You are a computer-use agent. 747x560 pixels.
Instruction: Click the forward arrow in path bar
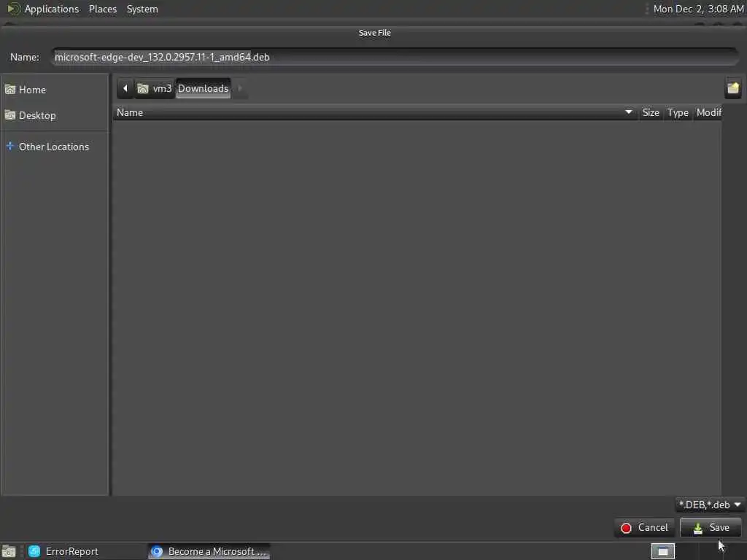[x=239, y=88]
